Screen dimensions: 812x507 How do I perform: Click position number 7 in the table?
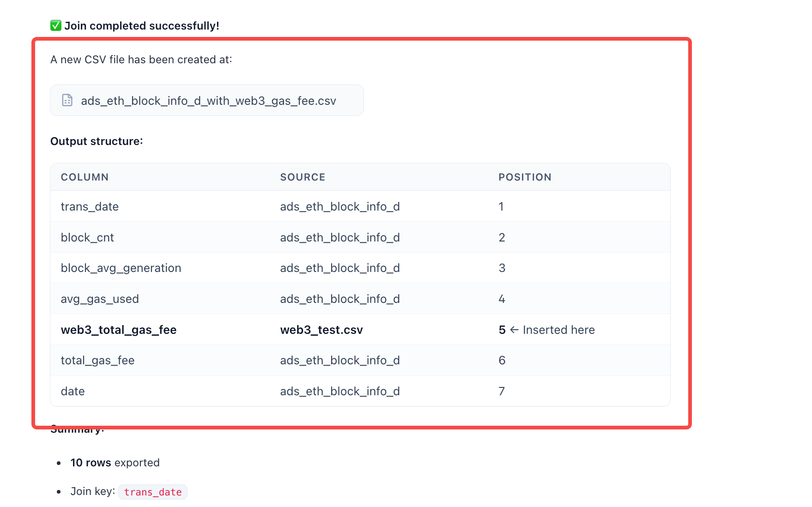click(x=502, y=391)
